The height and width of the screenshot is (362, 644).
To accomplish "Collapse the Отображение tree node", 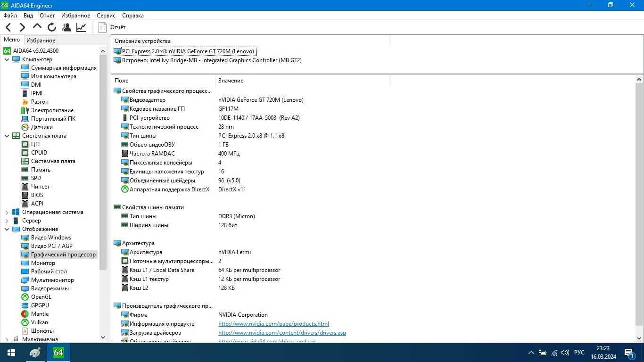I will (7, 229).
